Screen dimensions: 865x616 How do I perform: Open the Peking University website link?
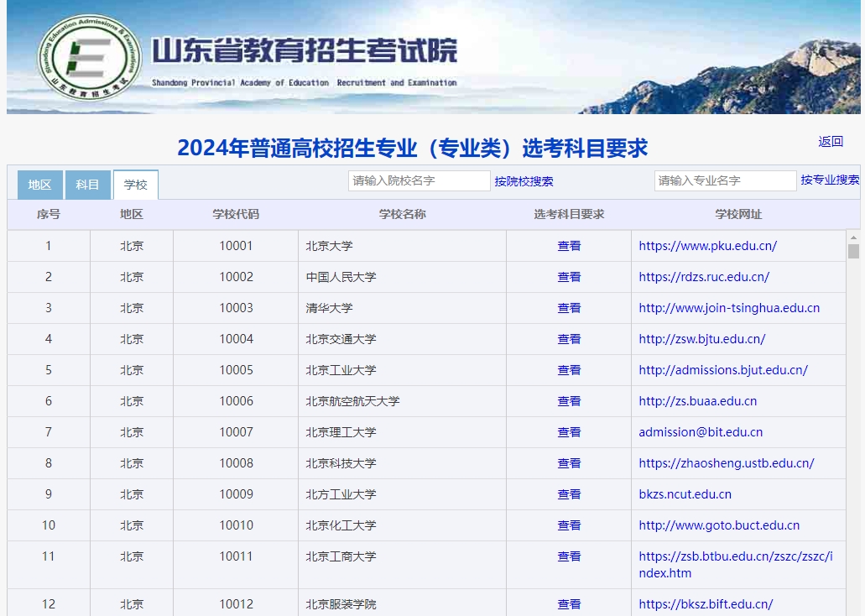point(707,246)
